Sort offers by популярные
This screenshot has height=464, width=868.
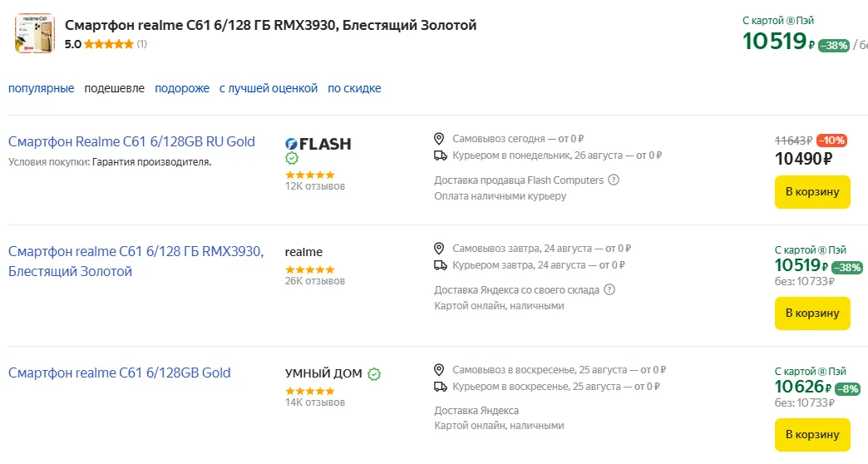point(42,88)
